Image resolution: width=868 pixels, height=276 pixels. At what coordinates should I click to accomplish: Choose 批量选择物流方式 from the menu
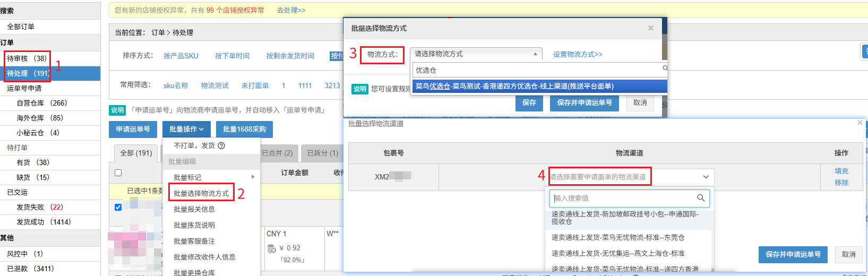pos(201,193)
